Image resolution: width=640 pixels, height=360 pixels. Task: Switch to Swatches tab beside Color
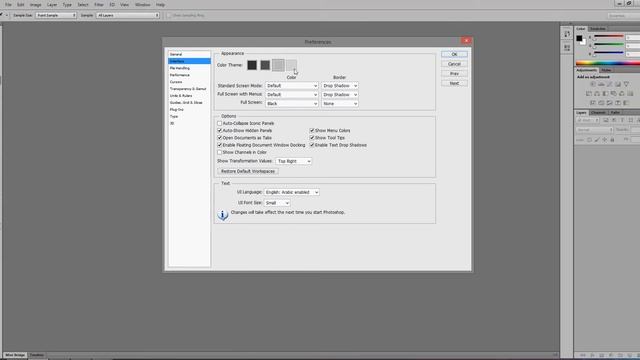598,29
